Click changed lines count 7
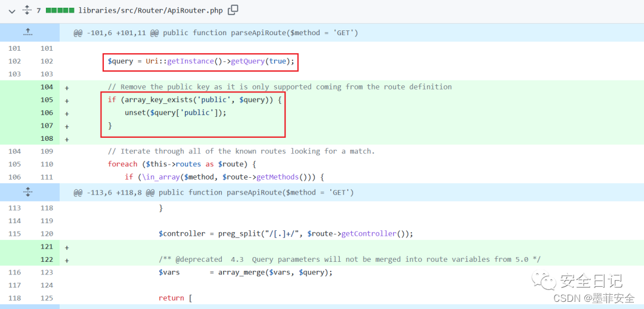The image size is (644, 309). (x=39, y=11)
